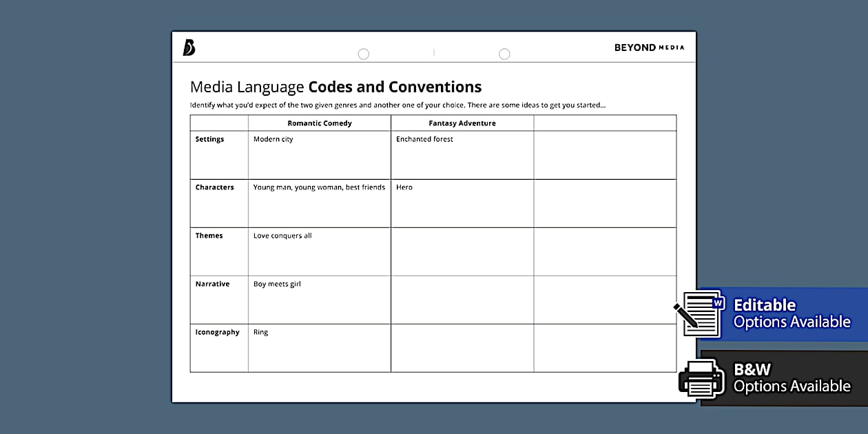Click the 'Boy meets girl' cell text

[x=277, y=284]
